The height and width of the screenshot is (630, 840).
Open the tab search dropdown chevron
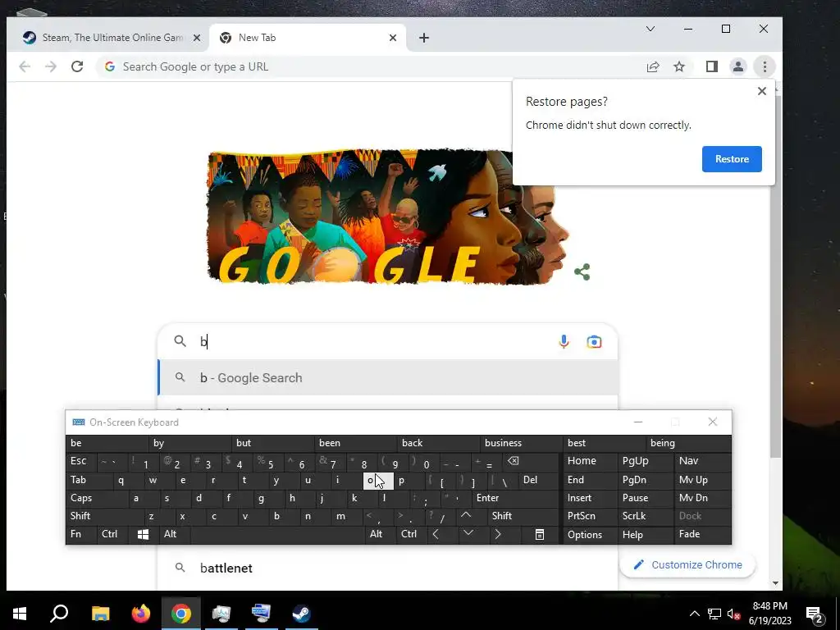[651, 29]
